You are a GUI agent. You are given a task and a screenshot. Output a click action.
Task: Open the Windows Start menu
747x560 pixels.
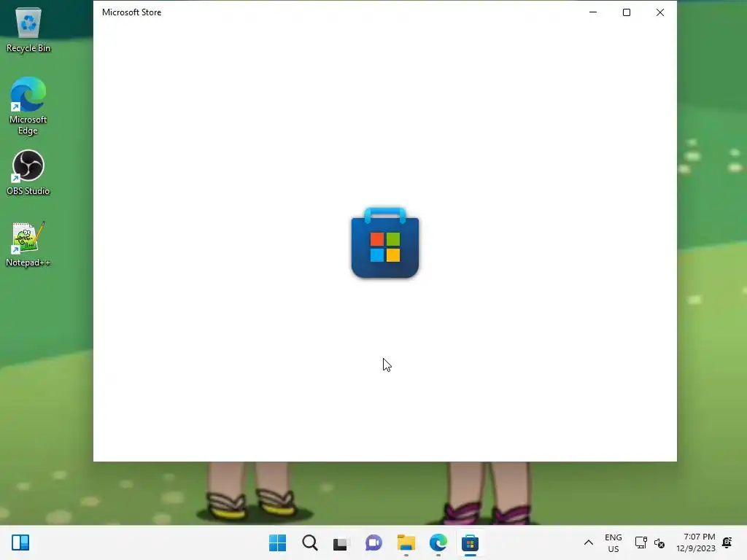[277, 542]
